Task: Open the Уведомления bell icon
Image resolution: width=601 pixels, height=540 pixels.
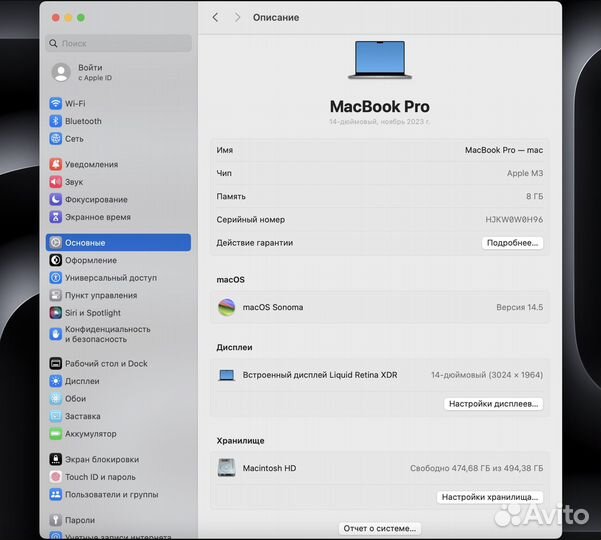Action: (x=56, y=164)
